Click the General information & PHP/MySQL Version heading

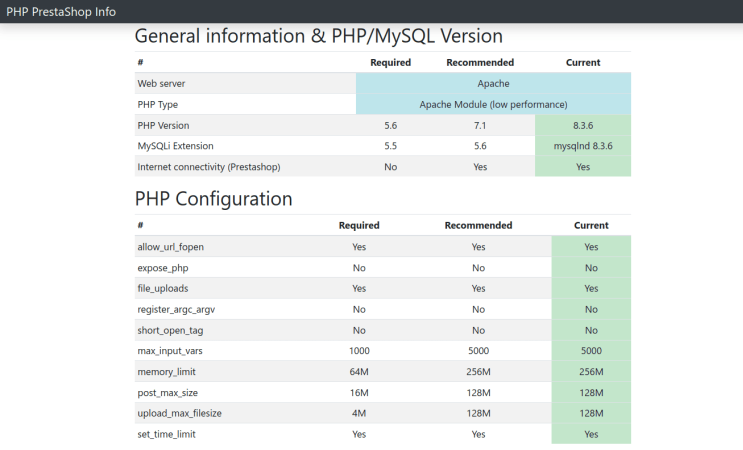[x=318, y=36]
